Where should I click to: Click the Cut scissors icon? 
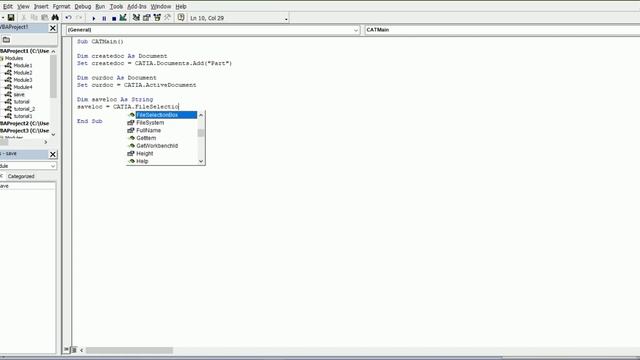click(24, 18)
